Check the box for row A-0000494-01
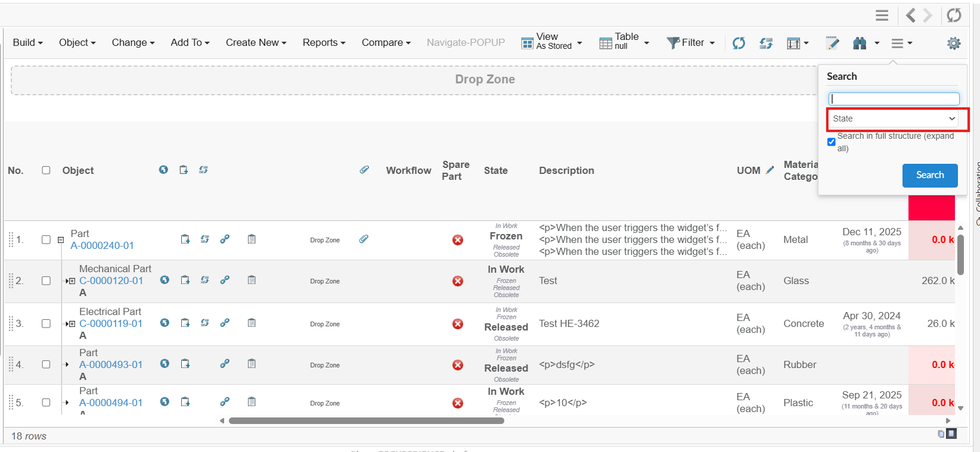Screen dimensions: 980x452 point(46,403)
